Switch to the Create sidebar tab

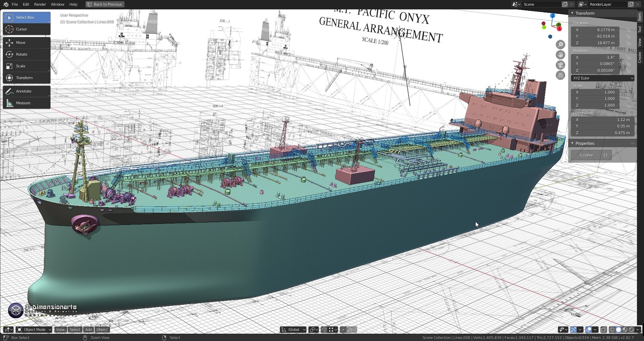coord(640,58)
